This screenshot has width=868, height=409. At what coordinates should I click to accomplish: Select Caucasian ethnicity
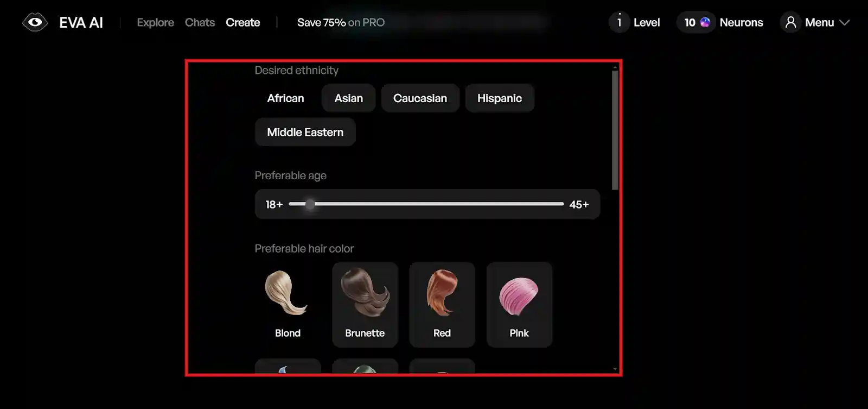(420, 98)
